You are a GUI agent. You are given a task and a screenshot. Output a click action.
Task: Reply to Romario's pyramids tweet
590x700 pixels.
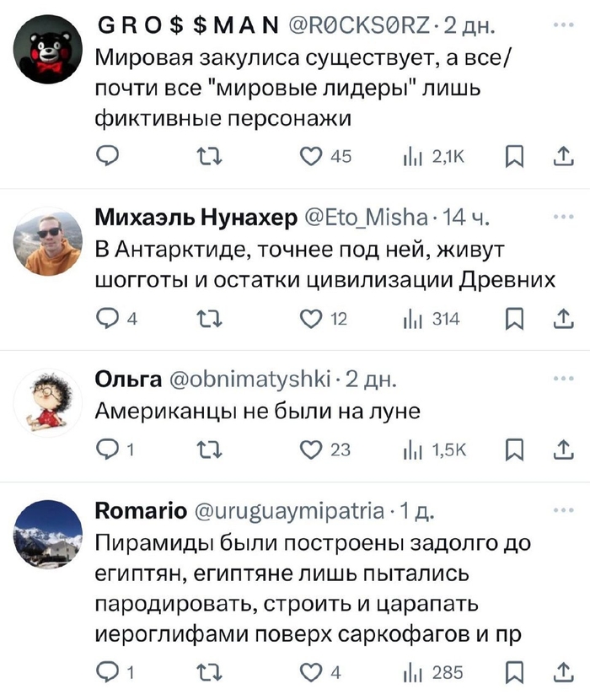point(108,671)
